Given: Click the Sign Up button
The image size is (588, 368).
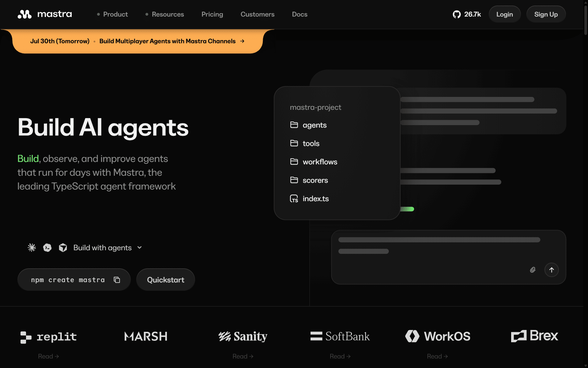Looking at the screenshot, I should [x=546, y=14].
